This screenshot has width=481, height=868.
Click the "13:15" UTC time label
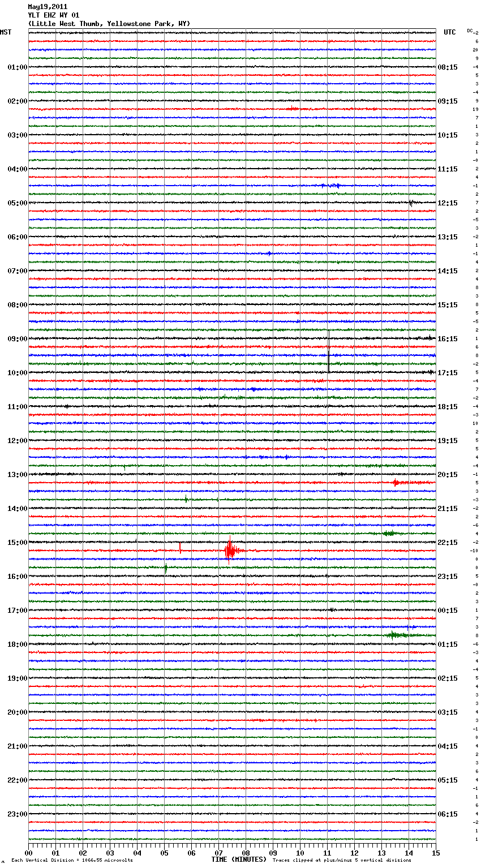pyautogui.click(x=448, y=237)
